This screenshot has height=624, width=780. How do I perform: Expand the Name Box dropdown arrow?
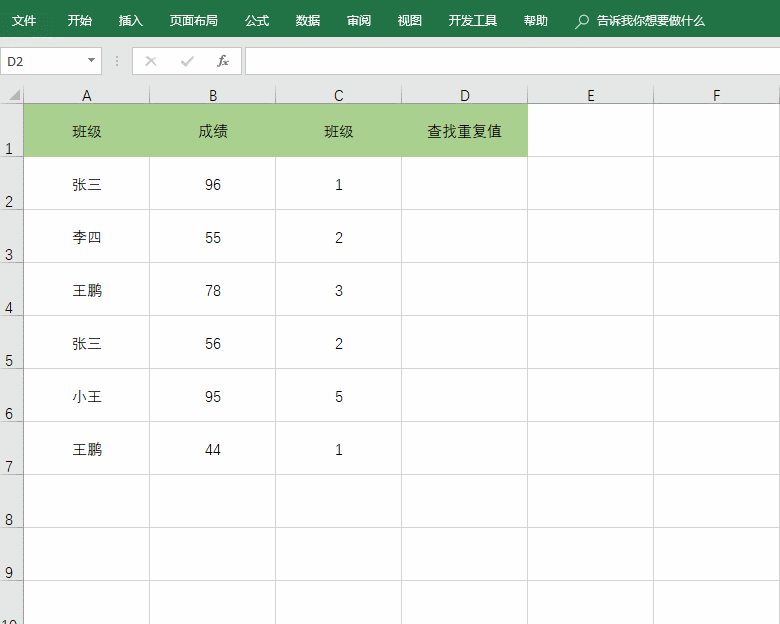coord(91,61)
